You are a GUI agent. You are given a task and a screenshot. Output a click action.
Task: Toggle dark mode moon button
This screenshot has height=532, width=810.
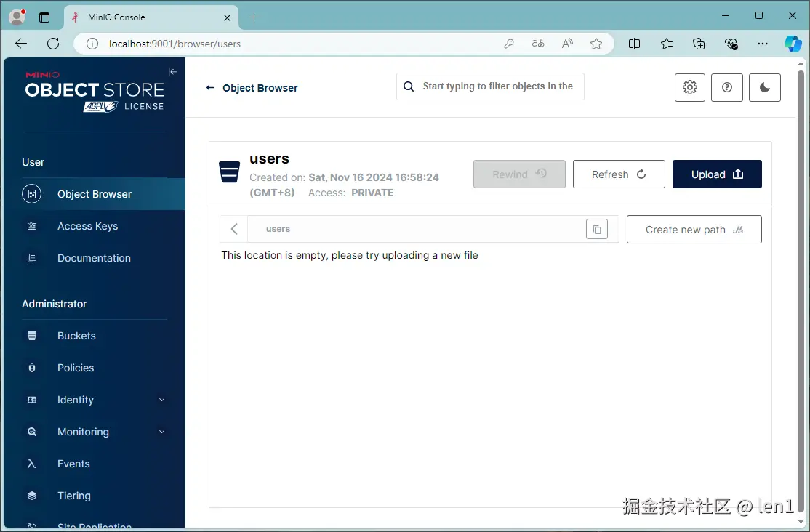coord(764,87)
